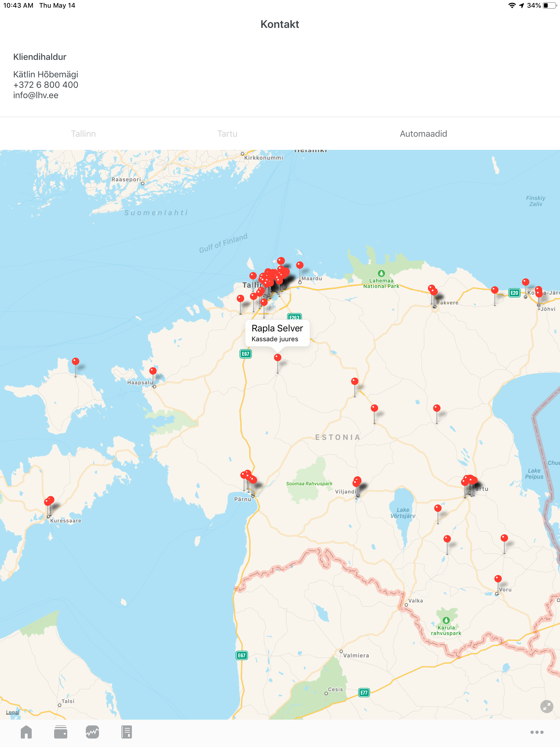560x747 pixels.
Task: Select the Automaadid tab
Action: tap(423, 134)
